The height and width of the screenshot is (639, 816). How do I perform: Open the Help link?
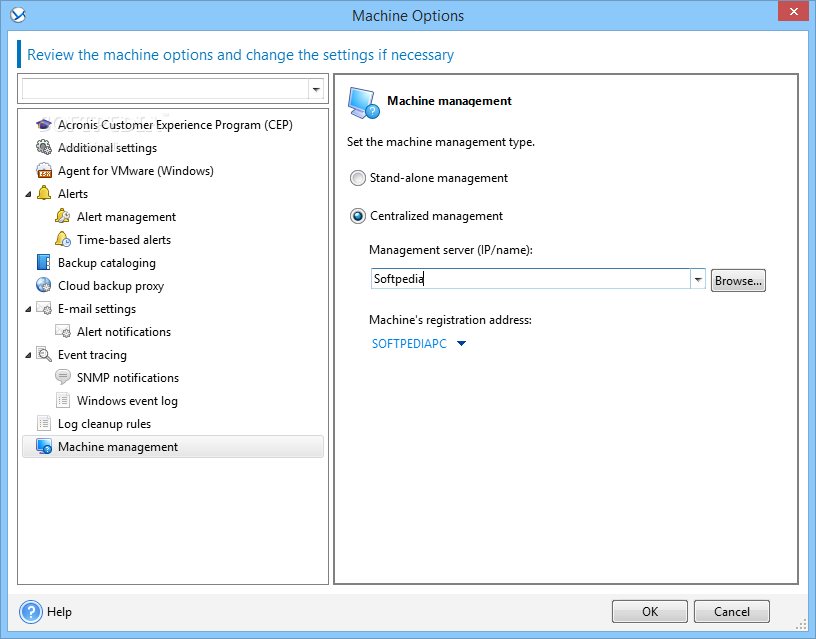[59, 611]
